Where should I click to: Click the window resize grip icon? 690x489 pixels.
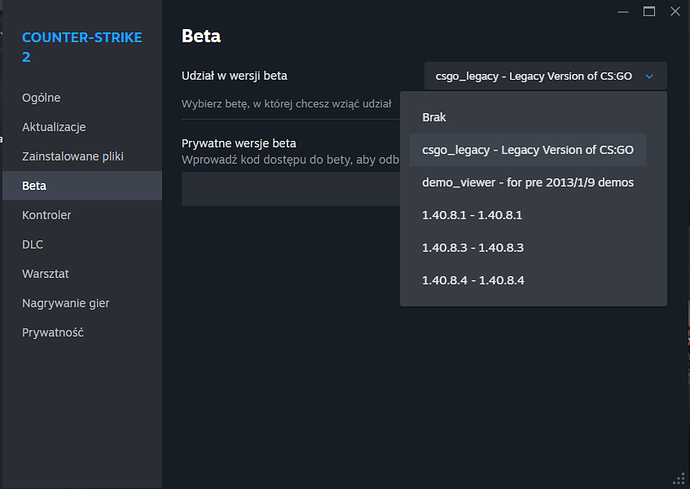679,478
